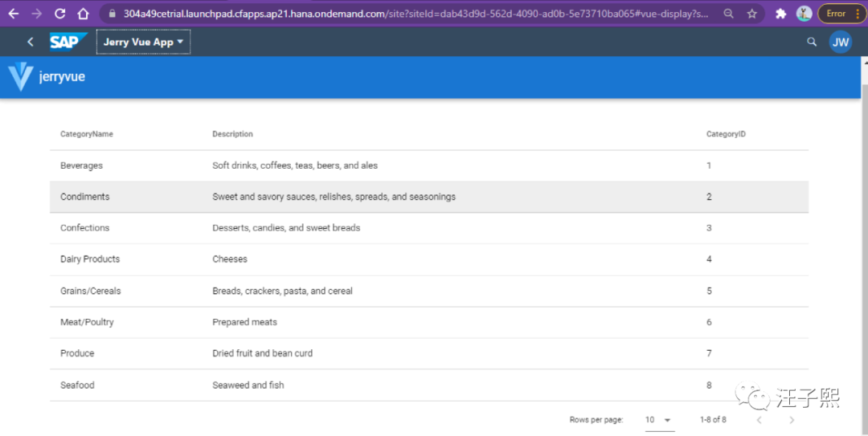Select the Grains/Cereals cell
The image size is (868, 436).
(x=90, y=291)
